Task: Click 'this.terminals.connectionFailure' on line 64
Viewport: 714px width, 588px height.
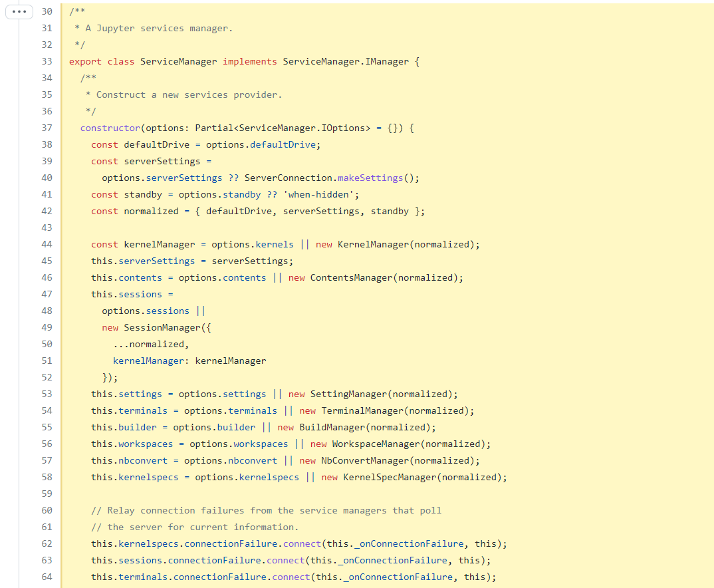Action: pyautogui.click(x=178, y=577)
